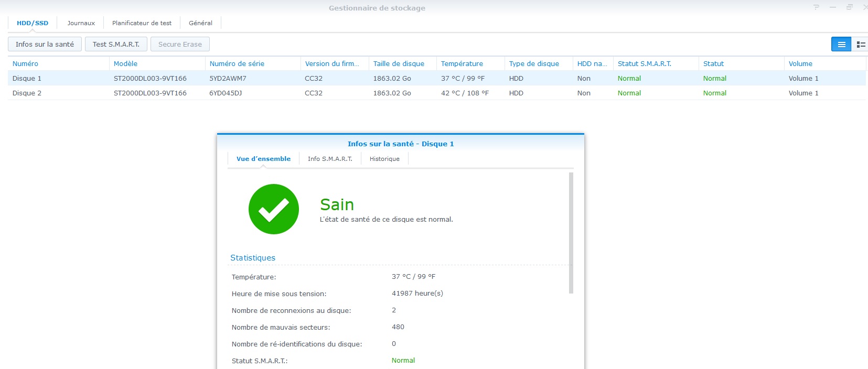
Task: Click Nombre de reconnexions au disque label
Action: 291,310
